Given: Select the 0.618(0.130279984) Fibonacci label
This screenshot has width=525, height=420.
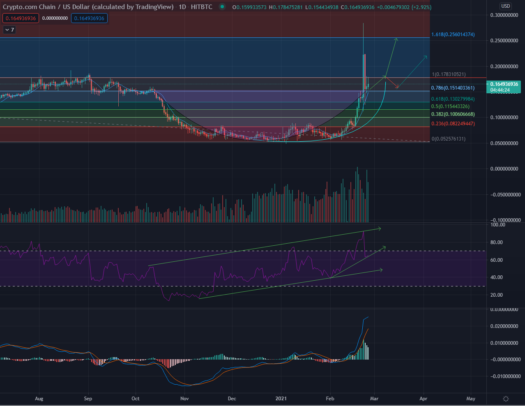Looking at the screenshot, I should point(453,99).
